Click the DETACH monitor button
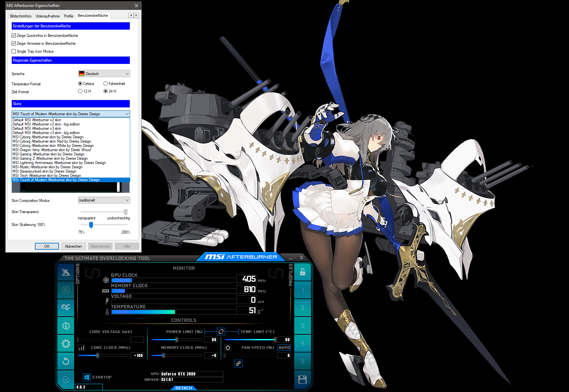 coord(184,388)
